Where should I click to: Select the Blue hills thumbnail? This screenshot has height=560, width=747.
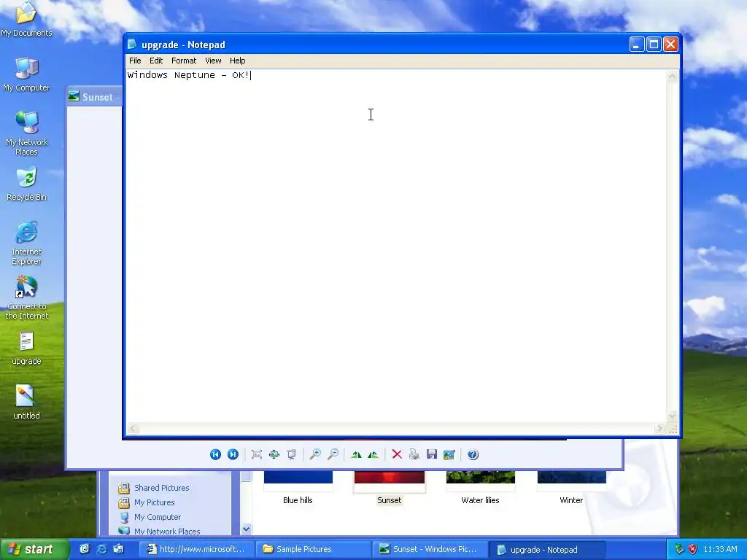click(298, 488)
